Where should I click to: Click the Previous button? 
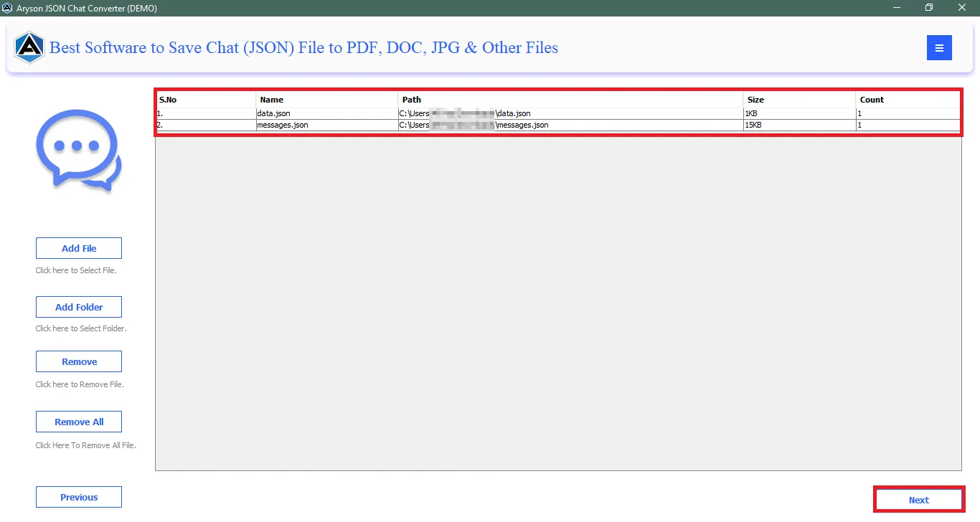click(x=78, y=496)
